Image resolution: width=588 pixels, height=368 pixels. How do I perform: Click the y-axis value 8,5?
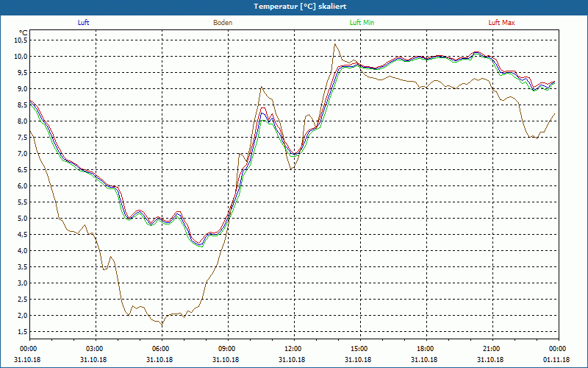pyautogui.click(x=22, y=105)
